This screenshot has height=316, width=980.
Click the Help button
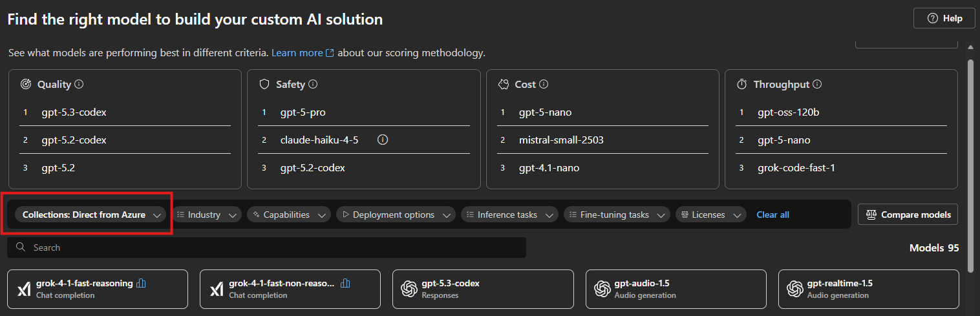(x=944, y=18)
